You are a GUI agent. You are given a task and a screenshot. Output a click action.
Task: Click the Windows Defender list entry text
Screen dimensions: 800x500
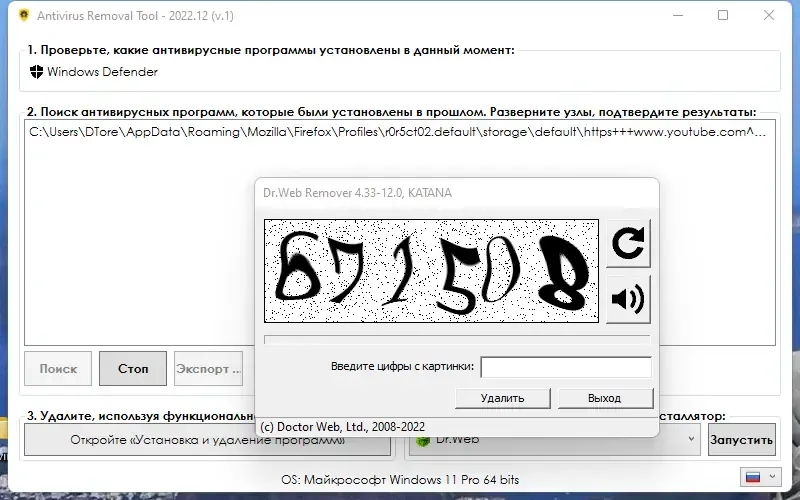103,72
